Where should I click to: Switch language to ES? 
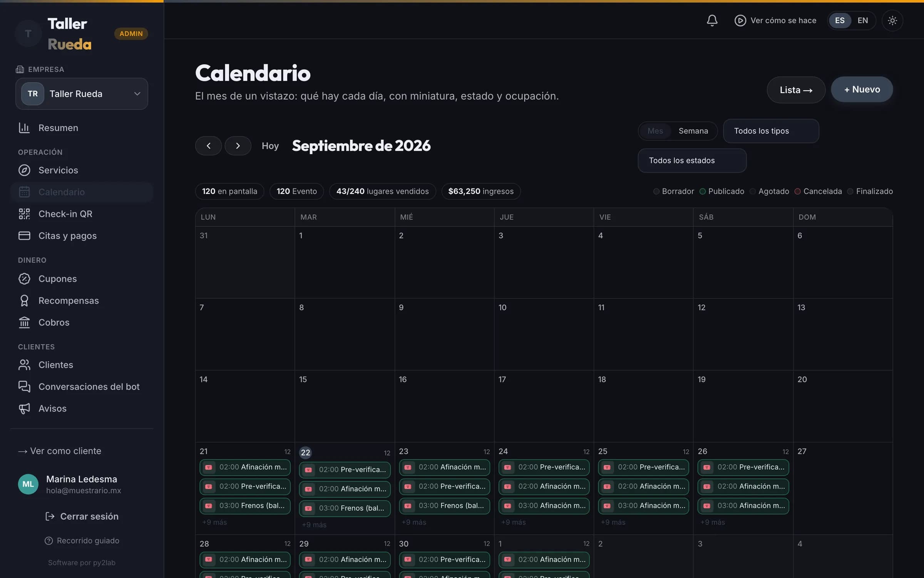tap(840, 20)
